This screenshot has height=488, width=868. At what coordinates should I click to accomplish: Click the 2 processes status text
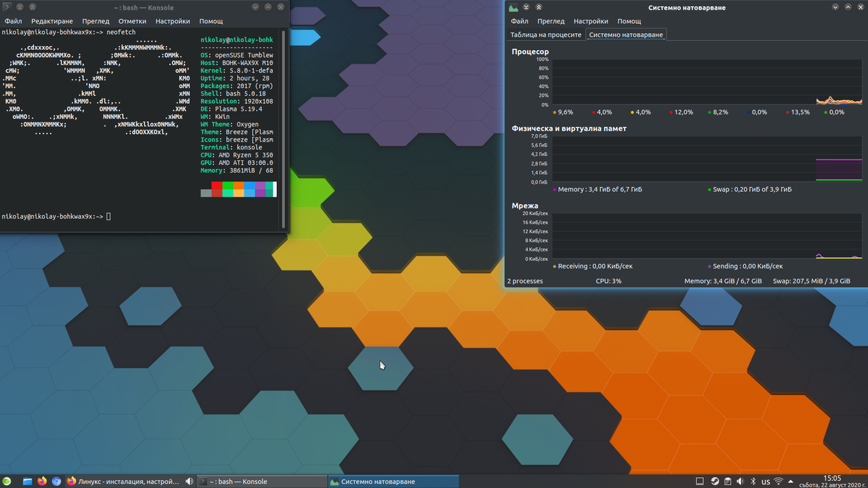point(525,281)
